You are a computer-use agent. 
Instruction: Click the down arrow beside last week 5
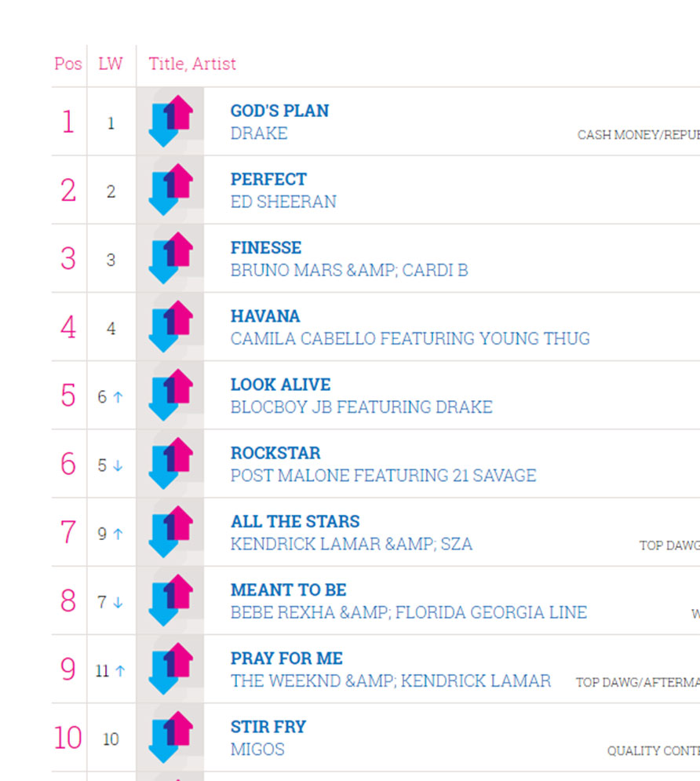pos(118,465)
